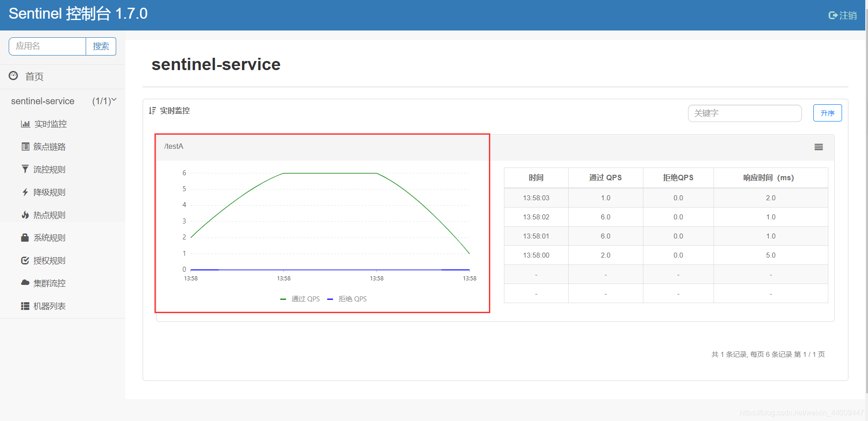This screenshot has height=421, width=868.
Task: Open 首页 in the sidebar
Action: 34,76
